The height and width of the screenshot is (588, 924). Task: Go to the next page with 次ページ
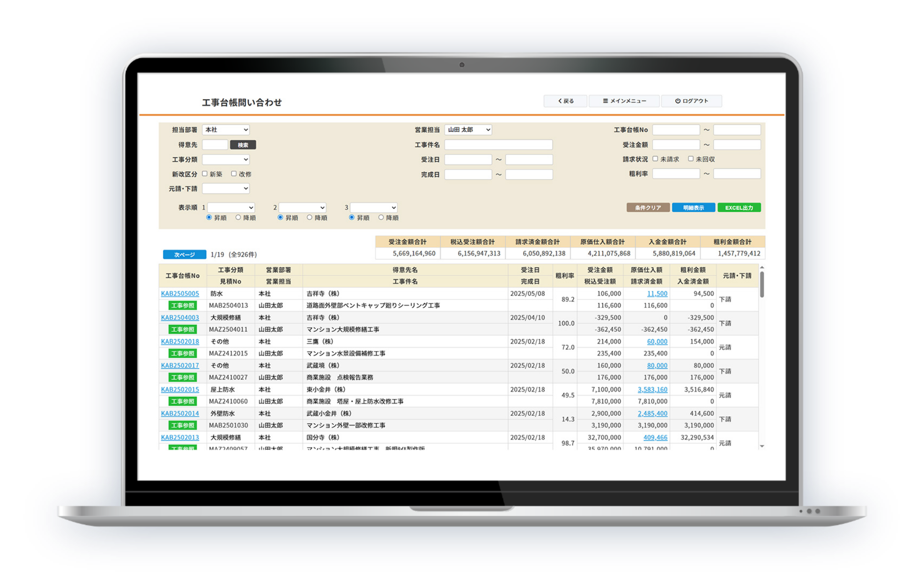184,254
